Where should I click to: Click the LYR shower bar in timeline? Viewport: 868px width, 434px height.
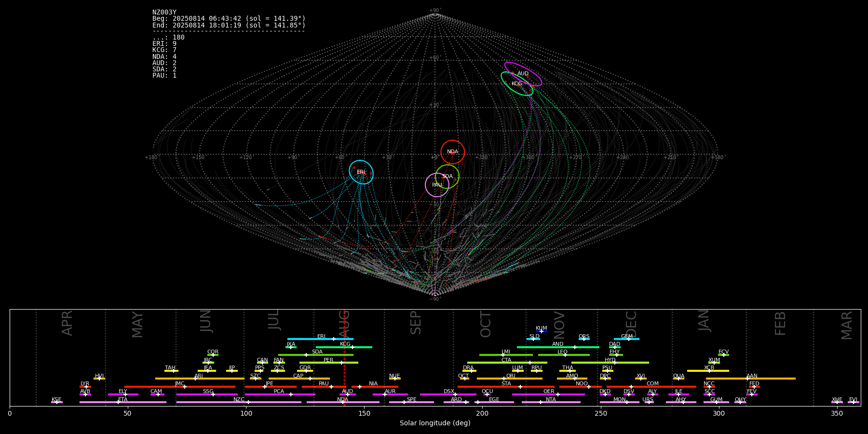85,387
